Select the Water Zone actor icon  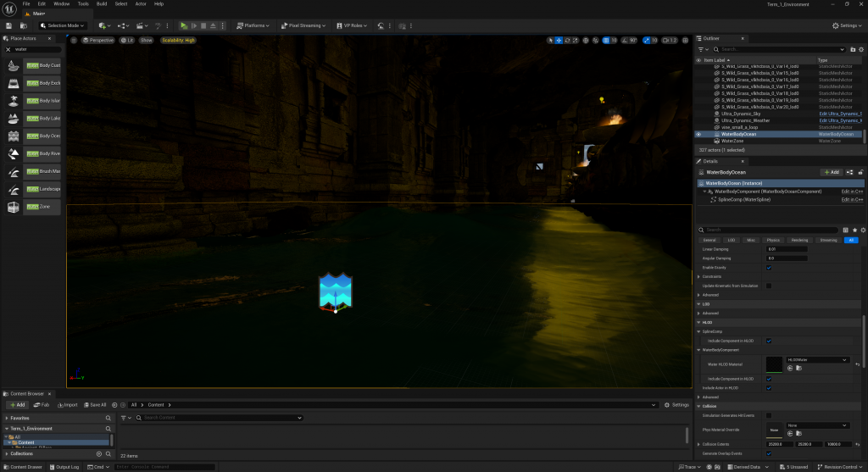coord(14,207)
